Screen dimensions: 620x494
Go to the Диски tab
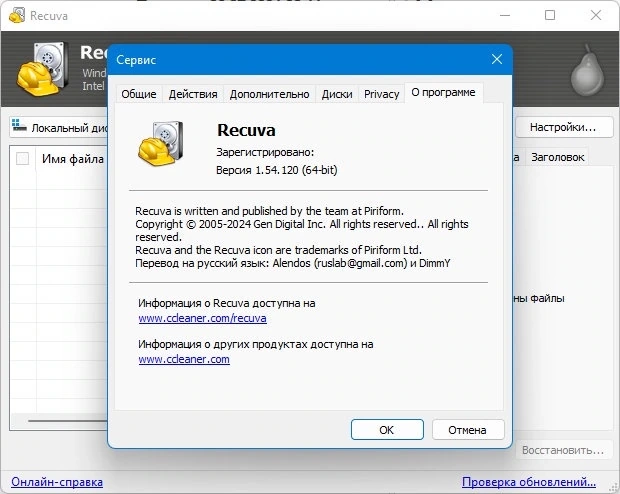[x=337, y=94]
